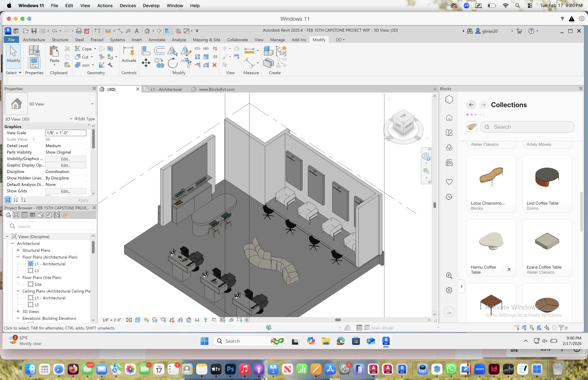Expand the 3D Views tree node
The height and width of the screenshot is (380, 588).
[x=18, y=311]
